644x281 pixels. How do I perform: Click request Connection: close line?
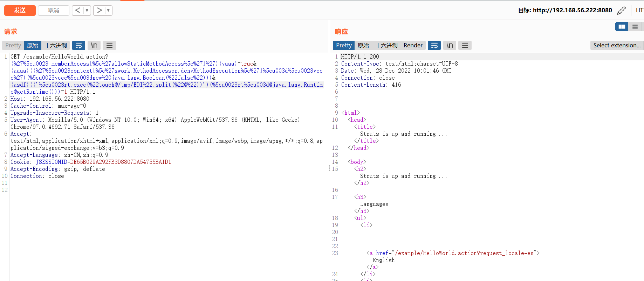pyautogui.click(x=37, y=176)
